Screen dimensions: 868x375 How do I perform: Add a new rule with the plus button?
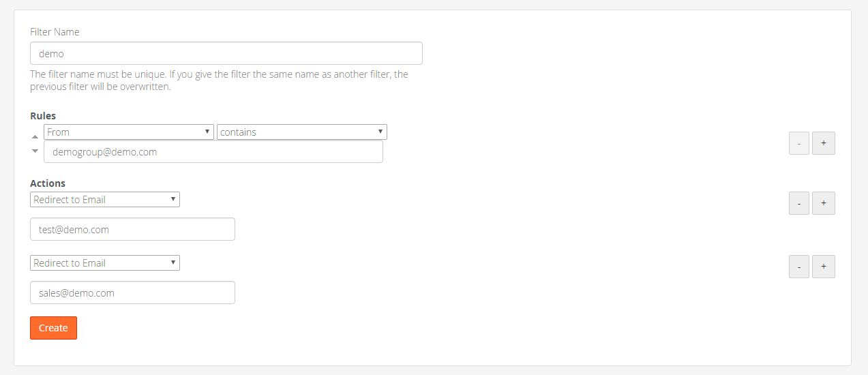click(824, 143)
